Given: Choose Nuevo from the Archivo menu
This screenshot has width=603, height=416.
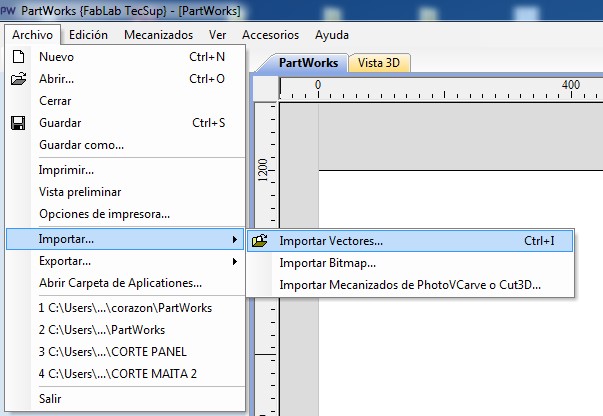Looking at the screenshot, I should coord(125,57).
